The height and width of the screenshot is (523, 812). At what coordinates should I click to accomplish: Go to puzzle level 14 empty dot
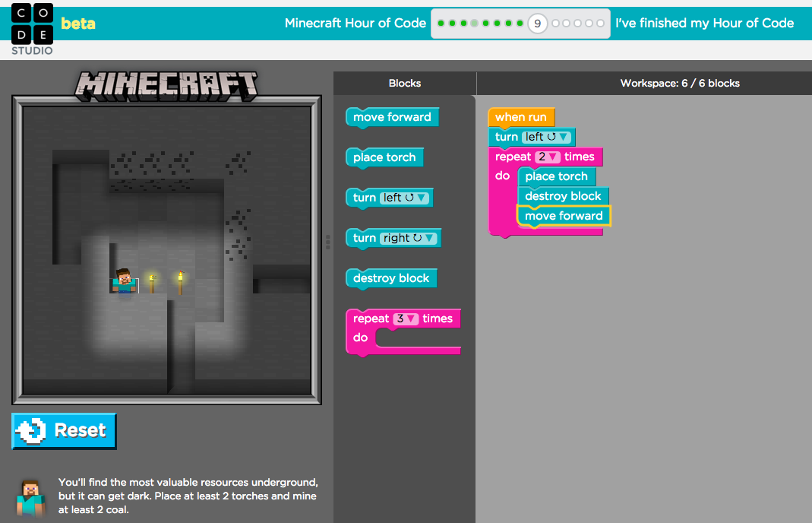(601, 24)
